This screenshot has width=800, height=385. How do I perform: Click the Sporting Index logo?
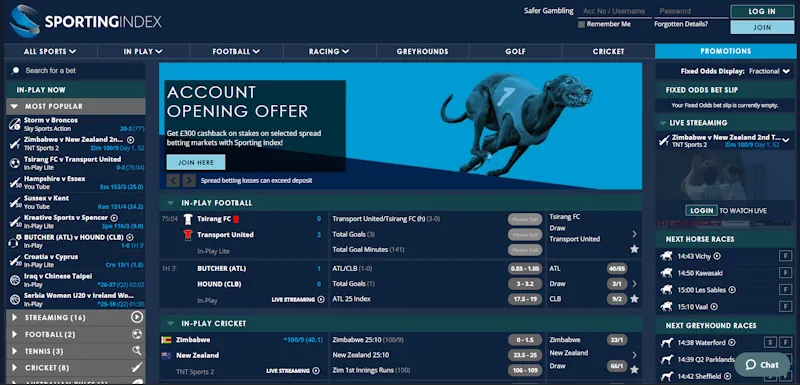click(86, 21)
